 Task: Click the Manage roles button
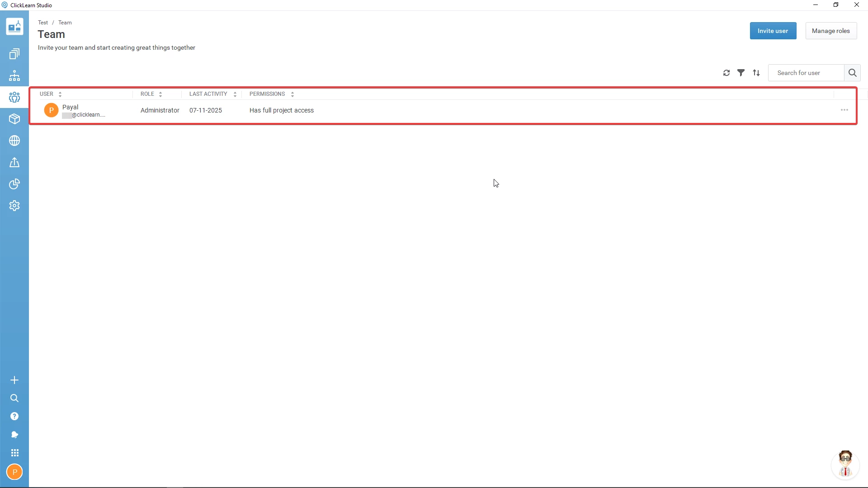coord(830,31)
